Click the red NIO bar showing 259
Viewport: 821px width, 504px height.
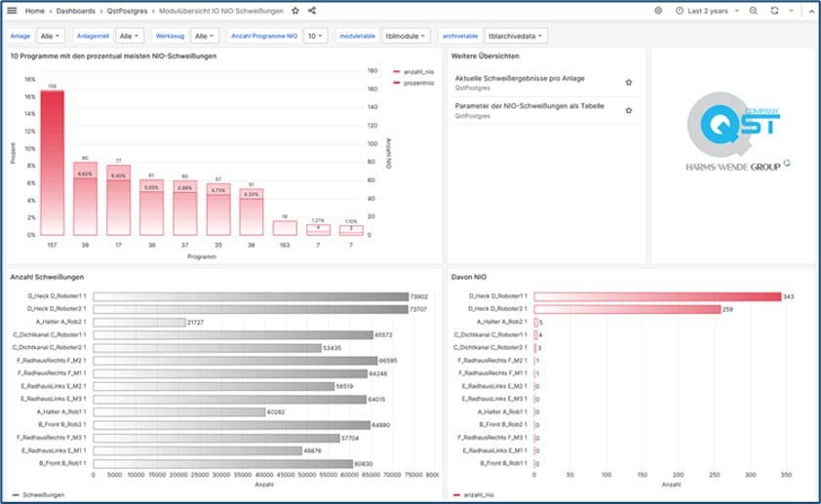pos(628,309)
